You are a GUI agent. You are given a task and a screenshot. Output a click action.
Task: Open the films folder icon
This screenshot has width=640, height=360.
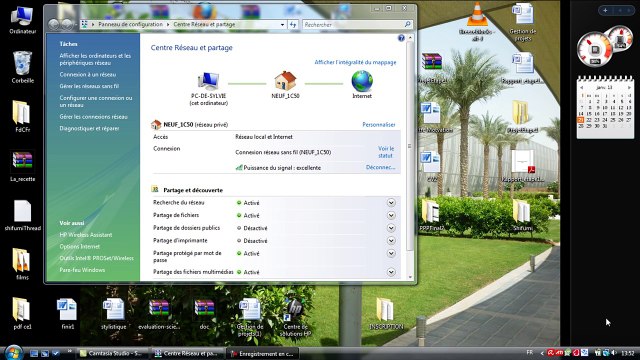(22, 264)
